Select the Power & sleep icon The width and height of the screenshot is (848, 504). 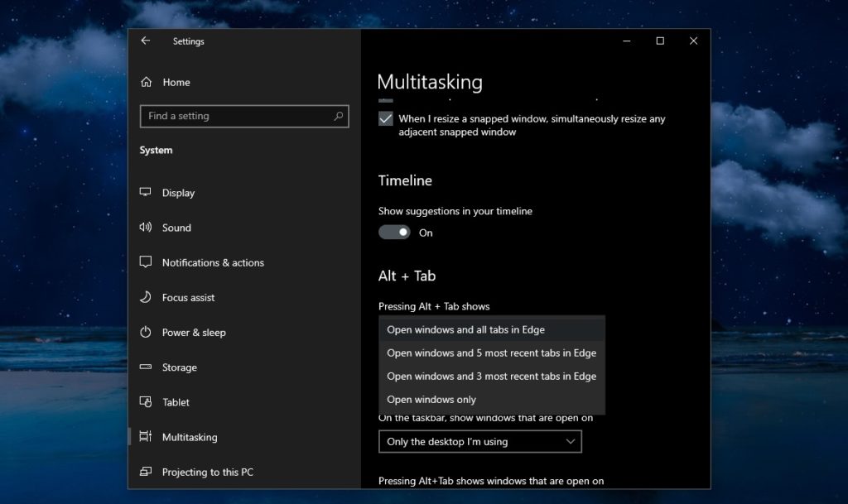tap(146, 332)
